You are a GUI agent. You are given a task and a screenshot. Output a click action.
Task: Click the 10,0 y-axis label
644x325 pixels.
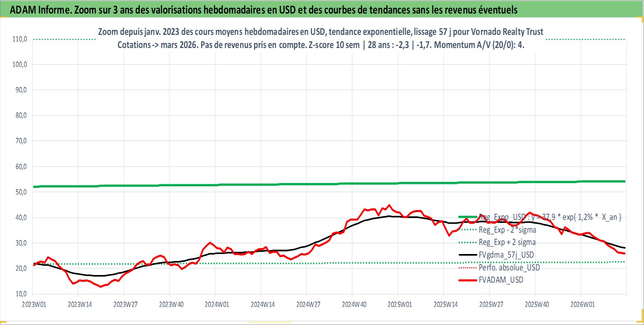[x=21, y=294]
